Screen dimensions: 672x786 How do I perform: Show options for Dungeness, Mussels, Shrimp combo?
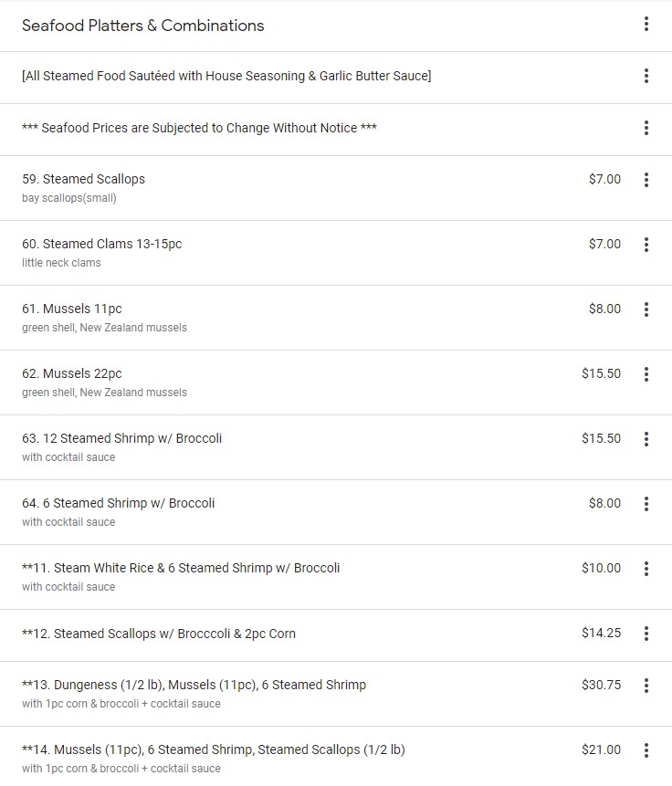(646, 686)
